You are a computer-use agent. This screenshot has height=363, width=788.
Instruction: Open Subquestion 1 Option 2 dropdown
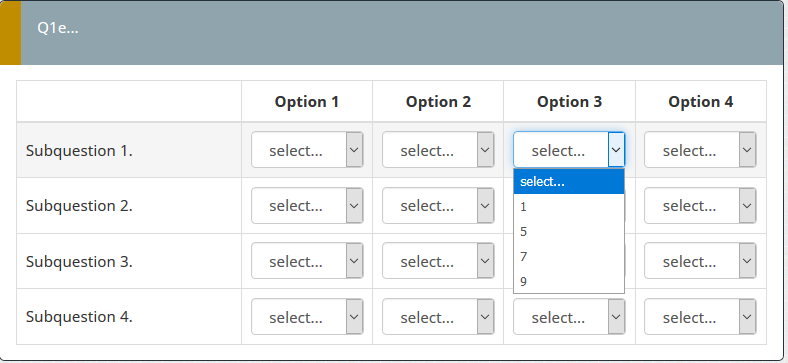(438, 150)
